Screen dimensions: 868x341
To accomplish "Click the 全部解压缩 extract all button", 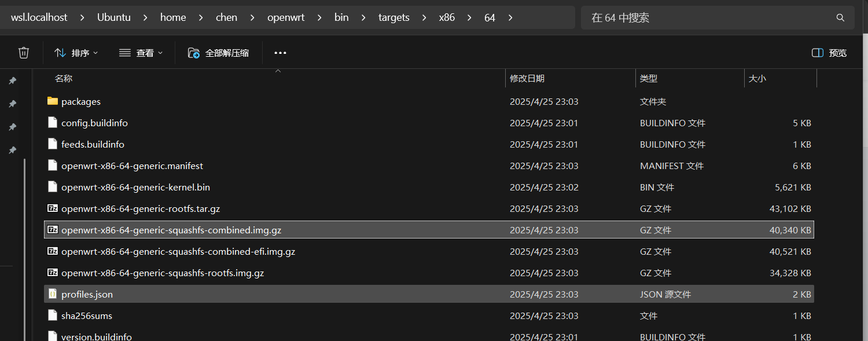I will [219, 53].
